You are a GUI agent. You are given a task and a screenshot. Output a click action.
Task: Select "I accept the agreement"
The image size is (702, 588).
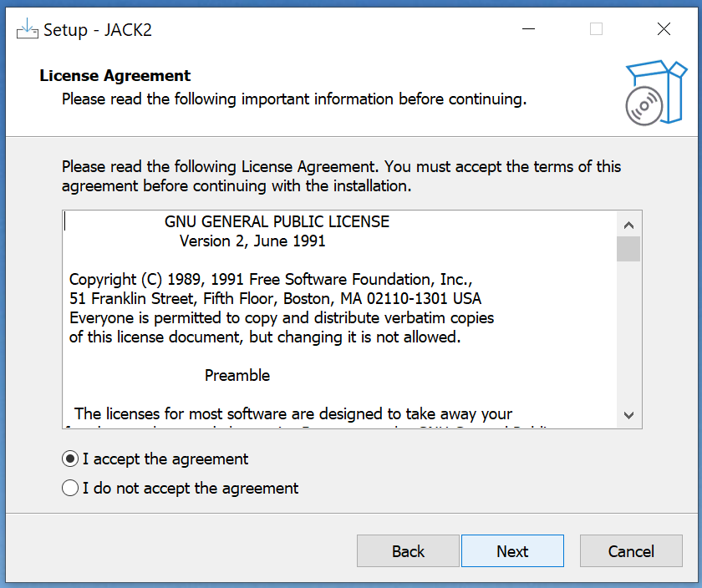tap(71, 459)
